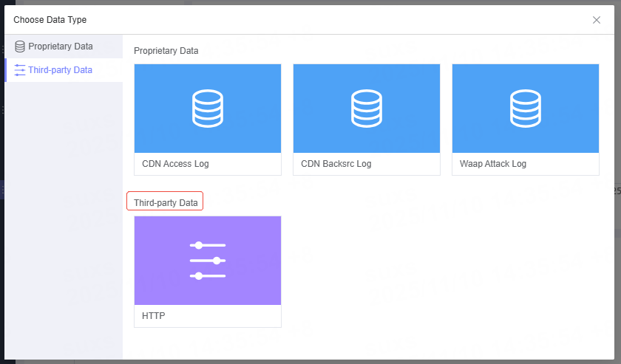Pick the CDN Backsrc Log label
The height and width of the screenshot is (364, 621).
(336, 164)
